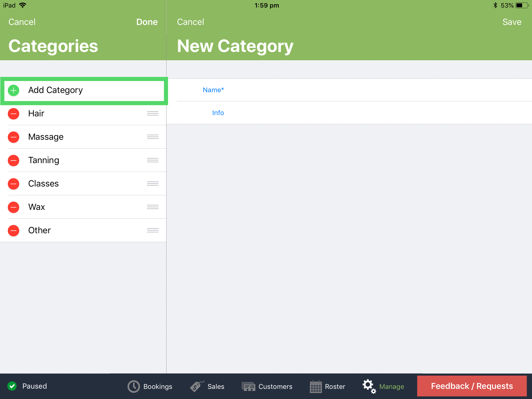This screenshot has width=532, height=399.
Task: Tap the reorder handle on the Massage row
Action: coord(153,137)
